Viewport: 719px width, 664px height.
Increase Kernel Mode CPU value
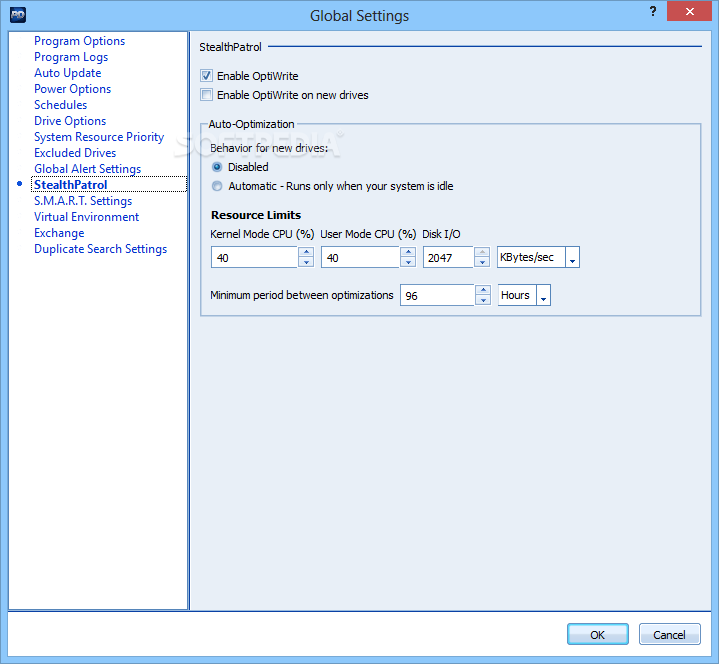(x=306, y=252)
